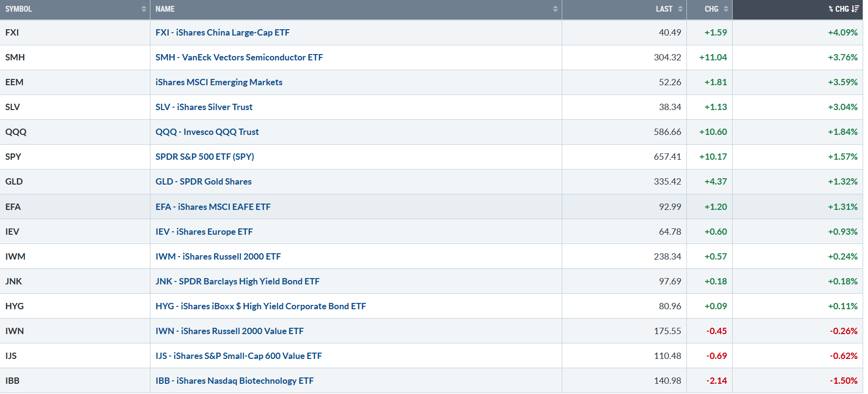This screenshot has height=394, width=868.
Task: Open EFA - iShares MSCI EAFE ETF
Action: pyautogui.click(x=213, y=207)
